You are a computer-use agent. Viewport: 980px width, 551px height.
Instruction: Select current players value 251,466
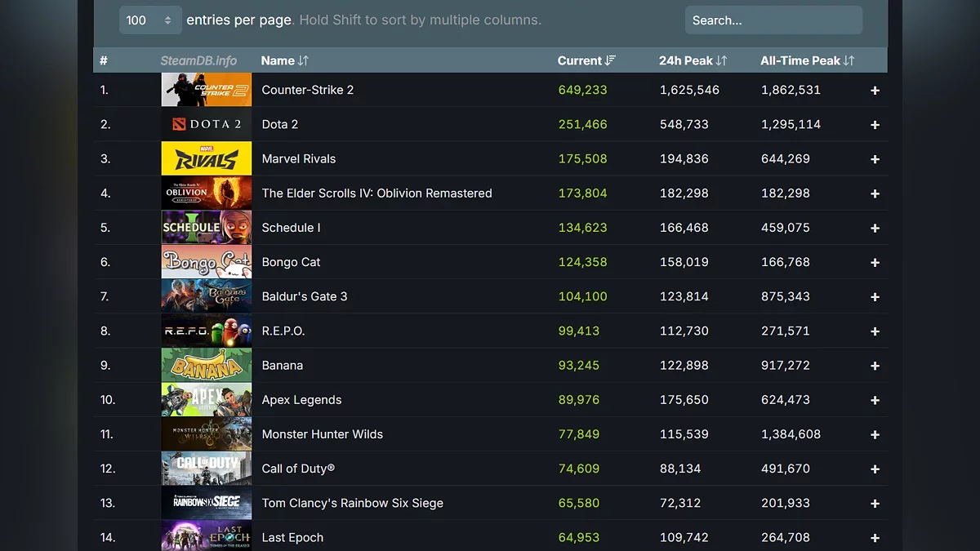coord(583,124)
